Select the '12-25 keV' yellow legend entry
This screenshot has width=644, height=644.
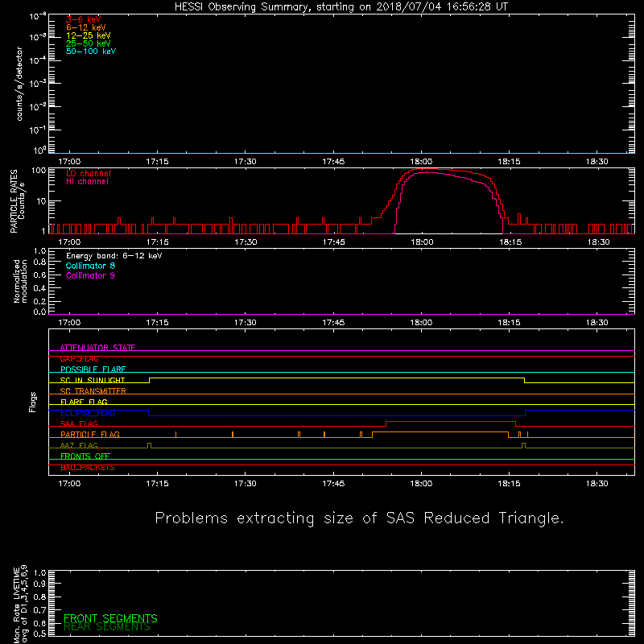pos(89,35)
